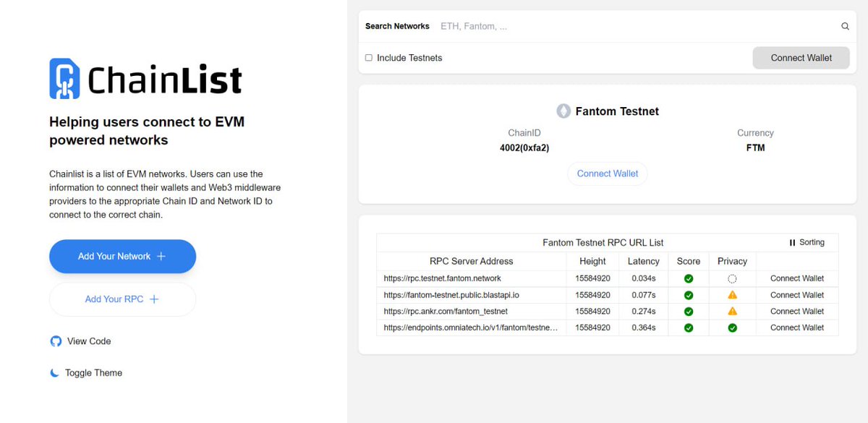This screenshot has height=423, width=868.
Task: Connect Wallet for rpc.ankr.com/fantom_testnet row
Action: point(797,312)
